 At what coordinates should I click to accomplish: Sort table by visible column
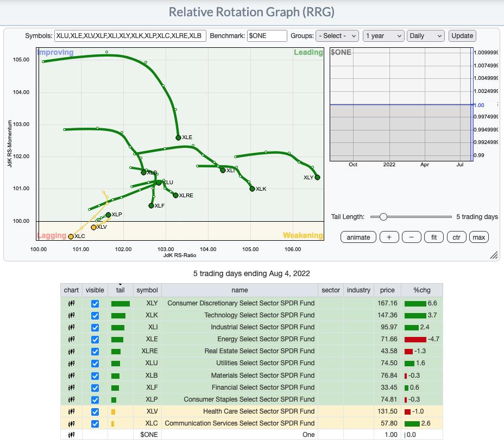click(95, 290)
